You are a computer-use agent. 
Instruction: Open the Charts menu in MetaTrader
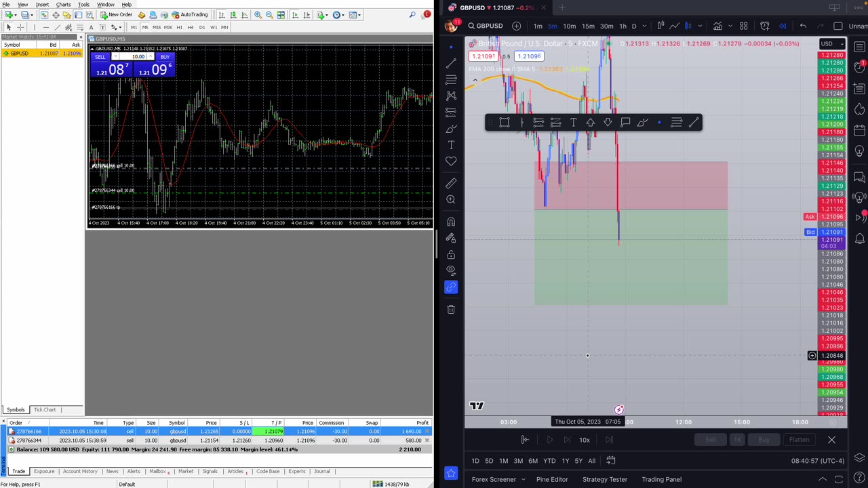[63, 4]
